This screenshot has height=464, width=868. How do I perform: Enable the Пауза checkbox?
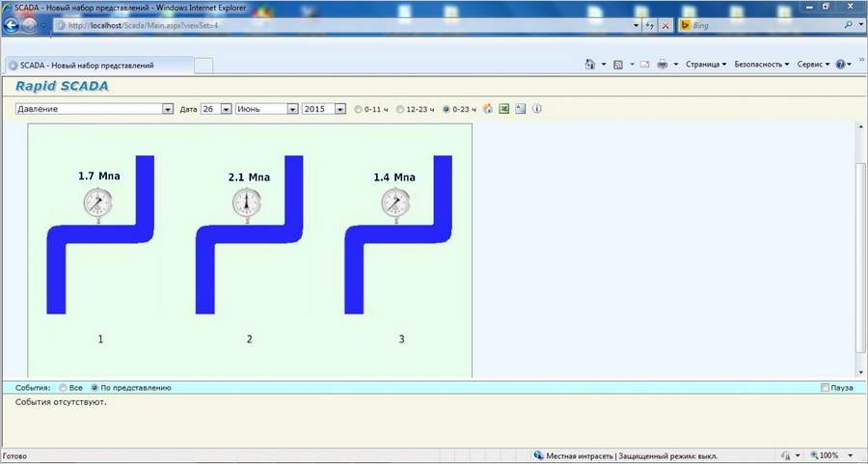pos(825,388)
